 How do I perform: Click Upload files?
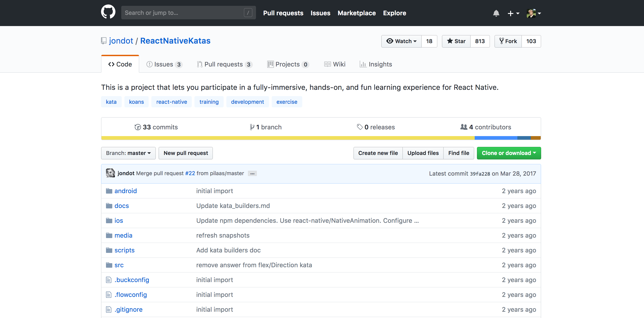point(423,153)
